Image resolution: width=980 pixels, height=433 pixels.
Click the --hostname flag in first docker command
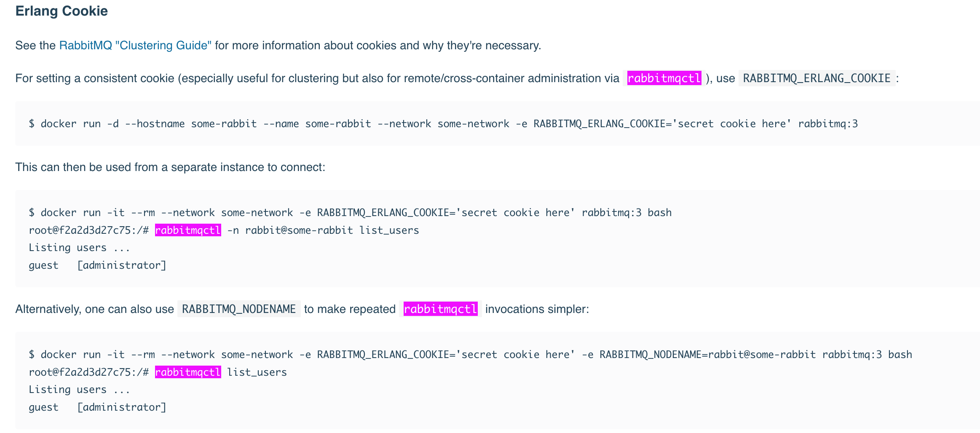155,124
